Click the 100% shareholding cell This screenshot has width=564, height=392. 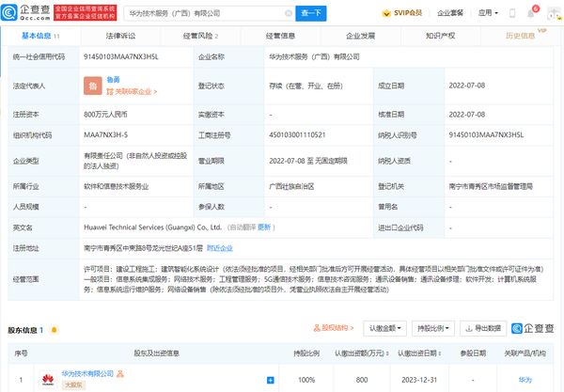306,380
